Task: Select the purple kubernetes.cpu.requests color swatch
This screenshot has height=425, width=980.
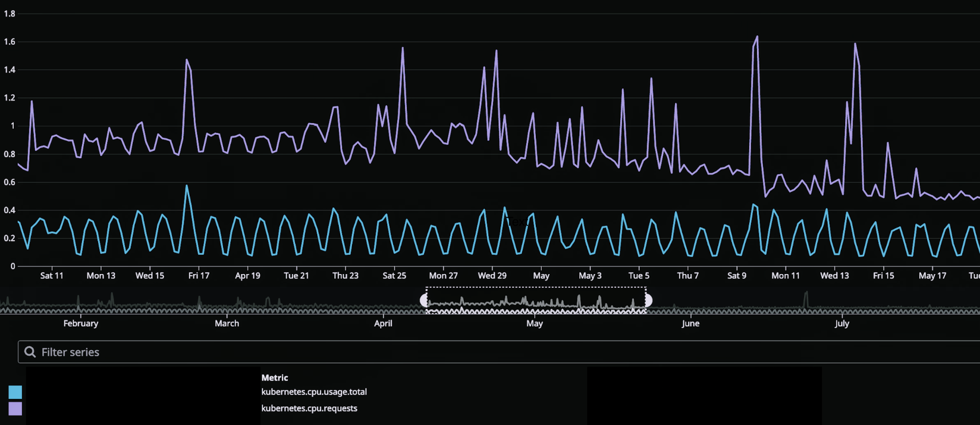Action: pyautogui.click(x=15, y=409)
